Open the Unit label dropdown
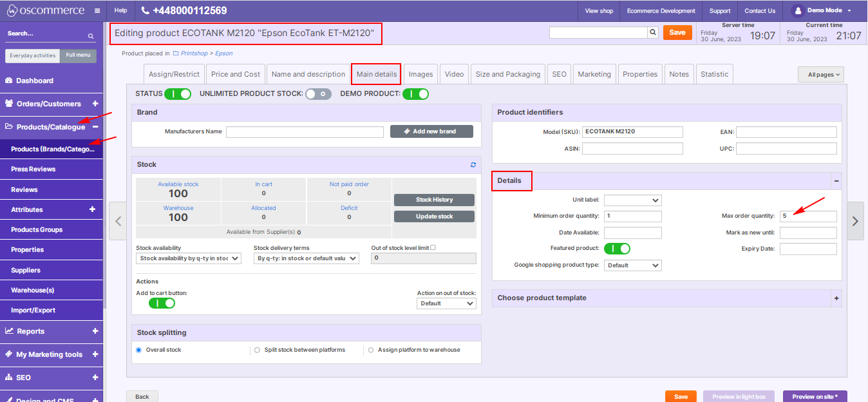This screenshot has width=868, height=402. [633, 200]
